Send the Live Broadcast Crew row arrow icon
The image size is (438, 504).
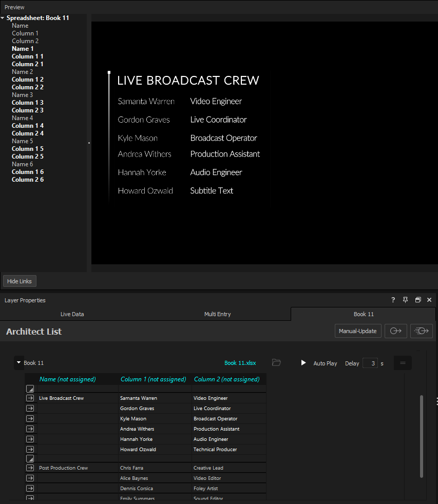coord(30,398)
